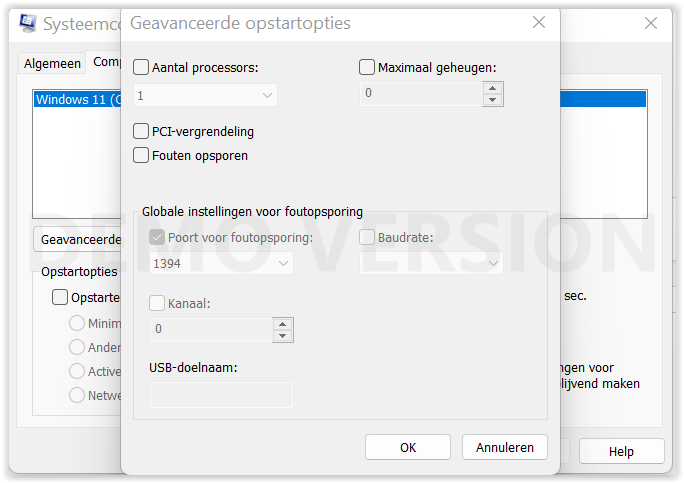The height and width of the screenshot is (483, 684).
Task: Check the Fouten opsporen option
Action: [x=141, y=155]
